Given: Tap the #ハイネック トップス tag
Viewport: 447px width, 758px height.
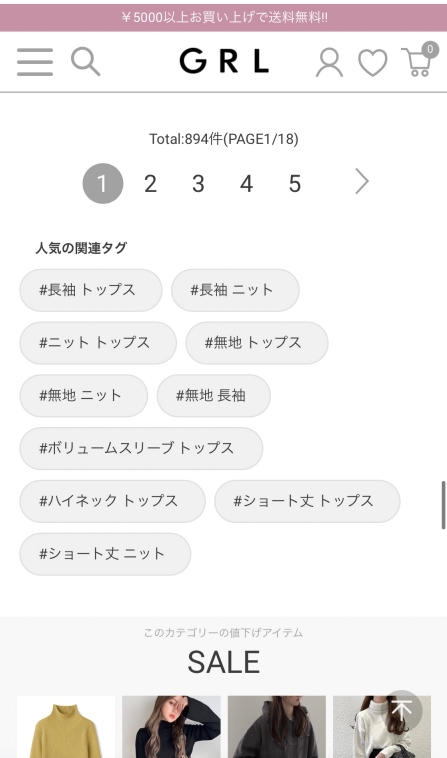Looking at the screenshot, I should tap(113, 501).
